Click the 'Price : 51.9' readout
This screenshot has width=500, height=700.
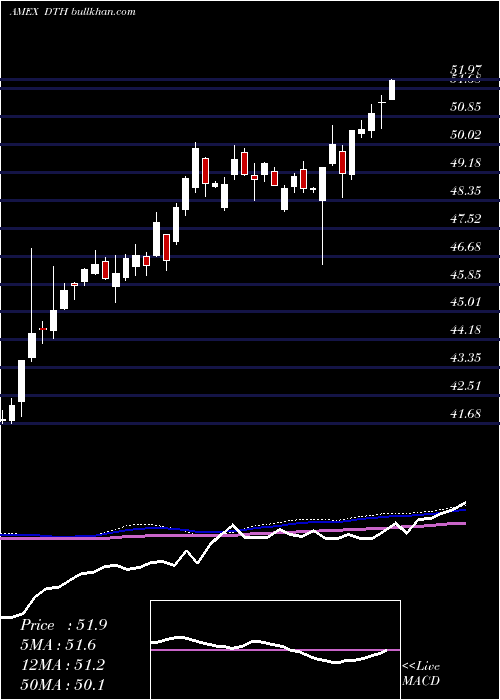63,625
